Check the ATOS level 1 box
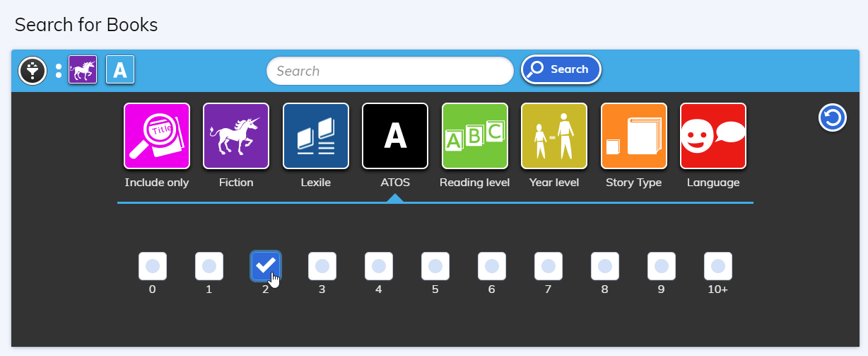 pos(209,266)
